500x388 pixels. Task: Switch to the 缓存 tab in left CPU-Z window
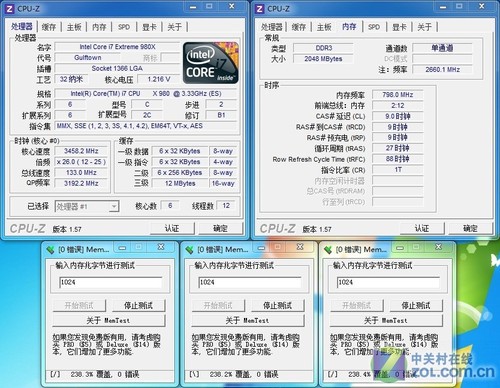point(49,27)
